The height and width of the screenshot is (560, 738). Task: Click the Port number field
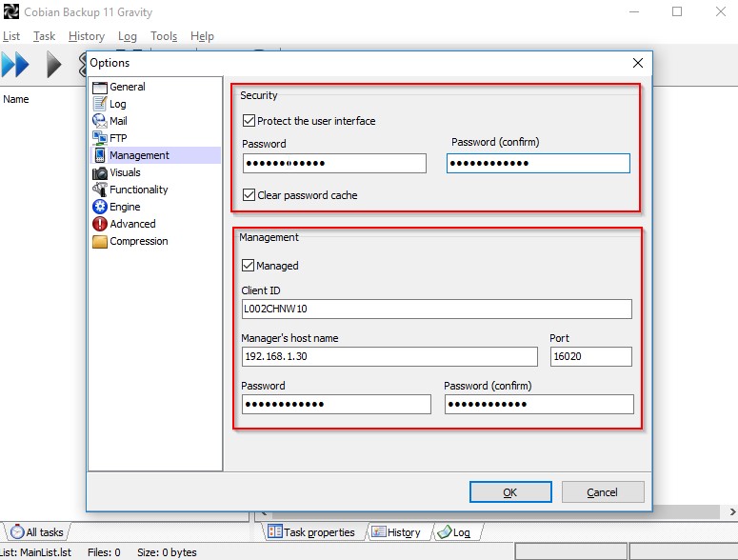(590, 356)
